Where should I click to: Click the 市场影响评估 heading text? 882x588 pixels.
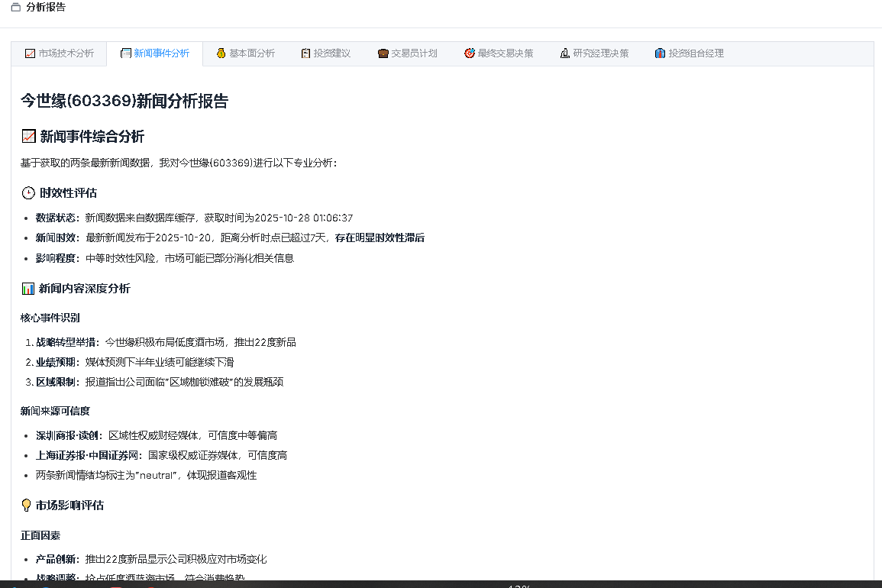coord(69,506)
